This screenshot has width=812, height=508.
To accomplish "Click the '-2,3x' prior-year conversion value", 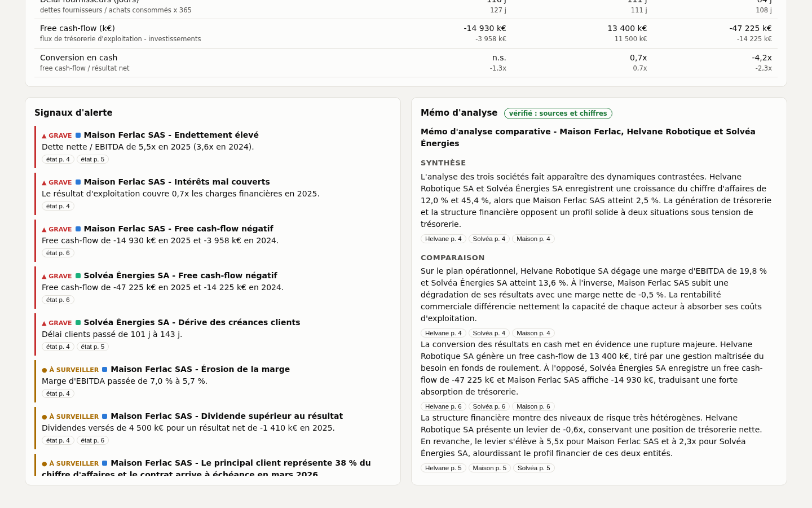I will click(x=764, y=68).
